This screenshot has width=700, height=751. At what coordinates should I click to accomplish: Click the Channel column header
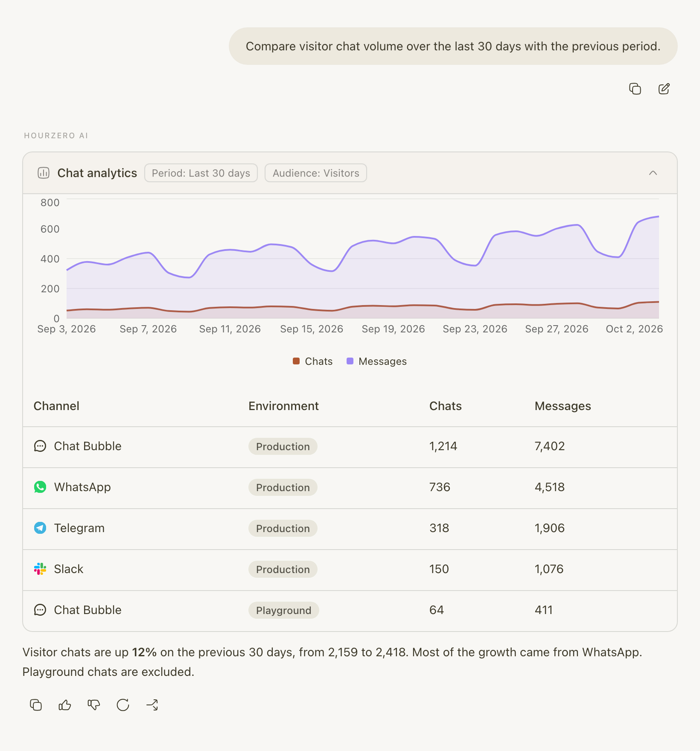coord(56,406)
